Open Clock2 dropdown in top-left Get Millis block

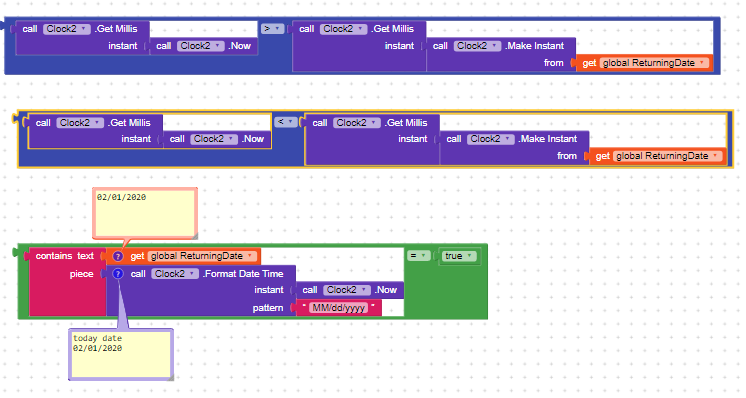coord(67,29)
